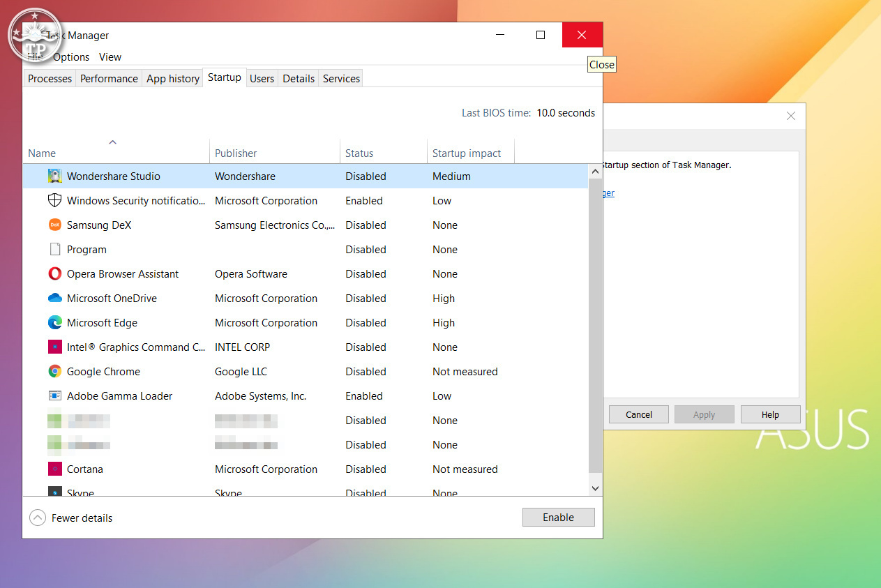Click the Intel Graphics Command Center icon
This screenshot has height=588, width=881.
pos(55,347)
